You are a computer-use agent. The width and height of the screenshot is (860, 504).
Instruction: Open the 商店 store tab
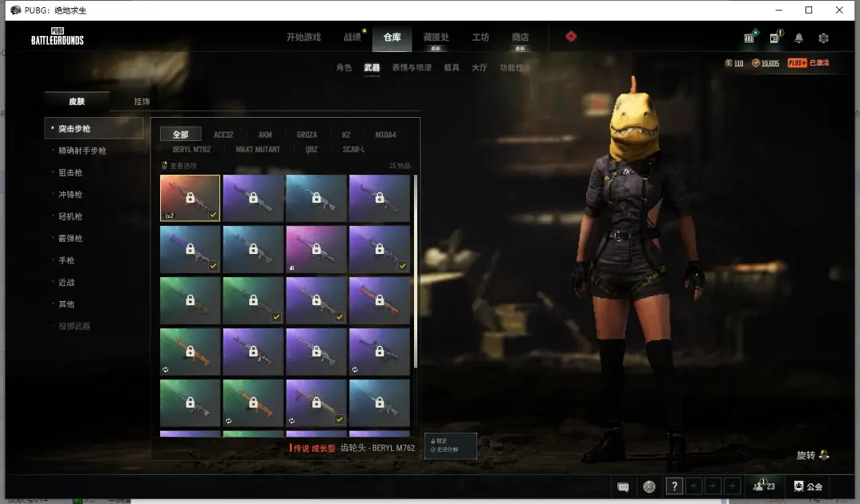pyautogui.click(x=520, y=37)
